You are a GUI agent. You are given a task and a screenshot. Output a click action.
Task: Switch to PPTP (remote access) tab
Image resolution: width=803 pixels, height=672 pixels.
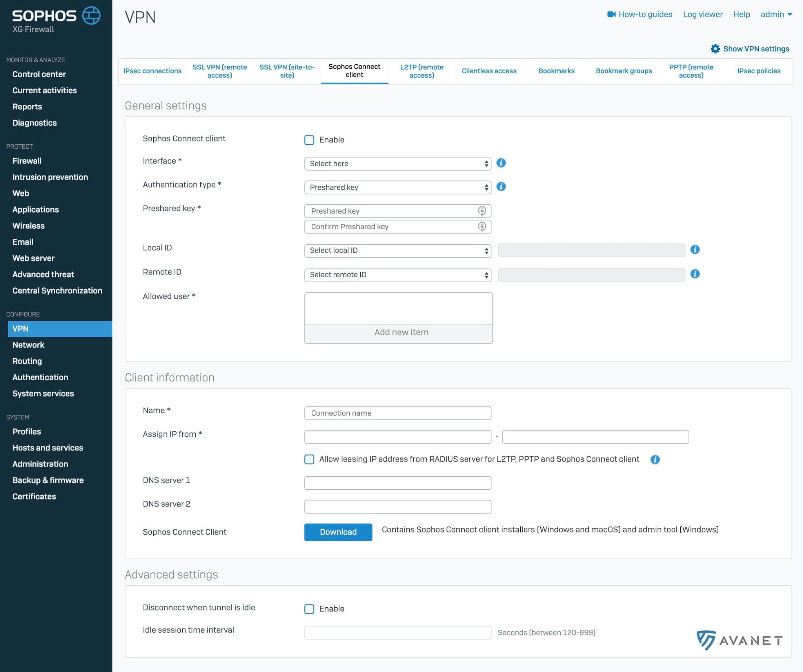coord(691,71)
